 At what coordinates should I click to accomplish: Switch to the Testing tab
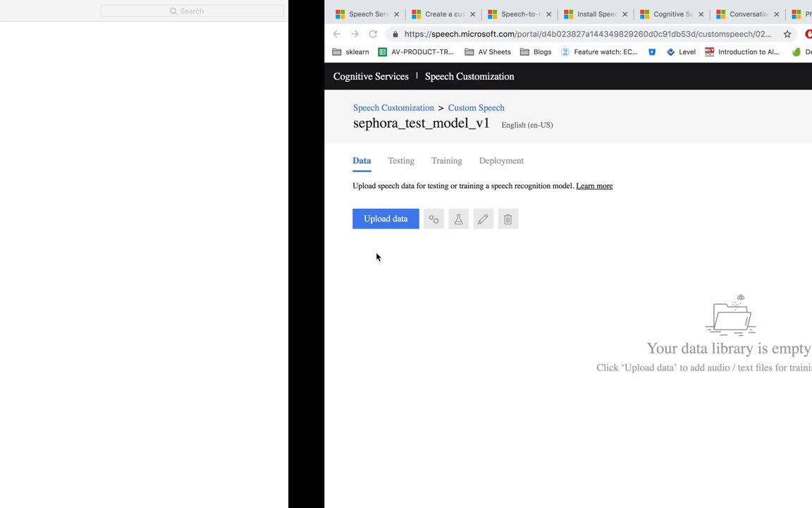(401, 161)
